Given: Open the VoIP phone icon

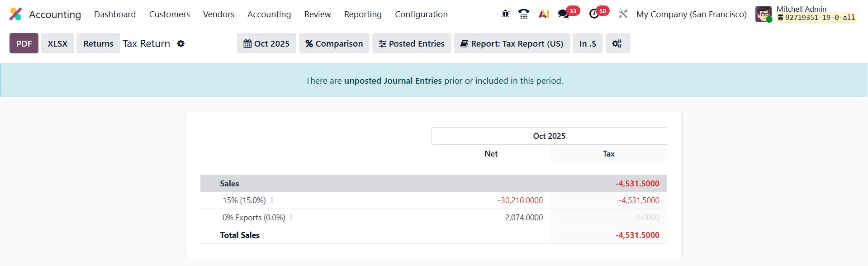Looking at the screenshot, I should [x=524, y=14].
